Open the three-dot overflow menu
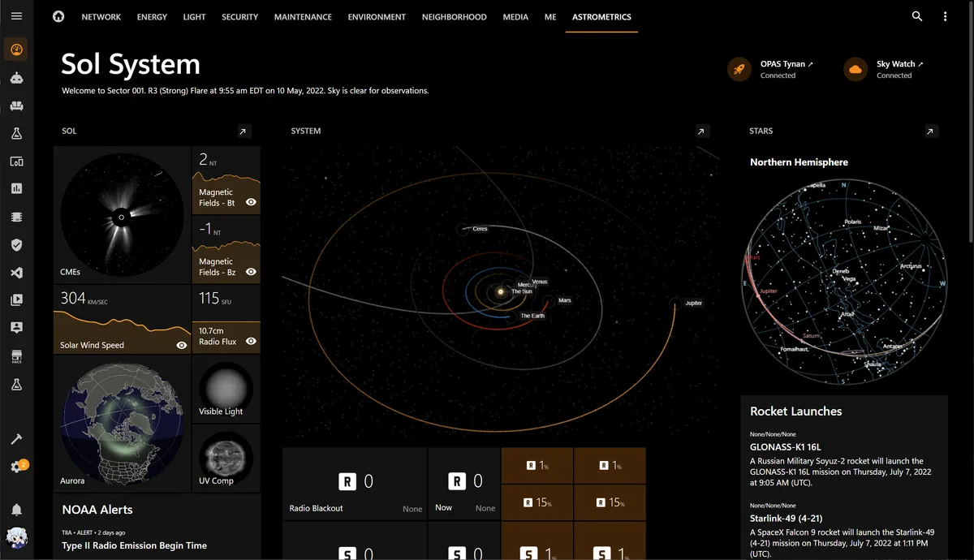 pyautogui.click(x=945, y=16)
